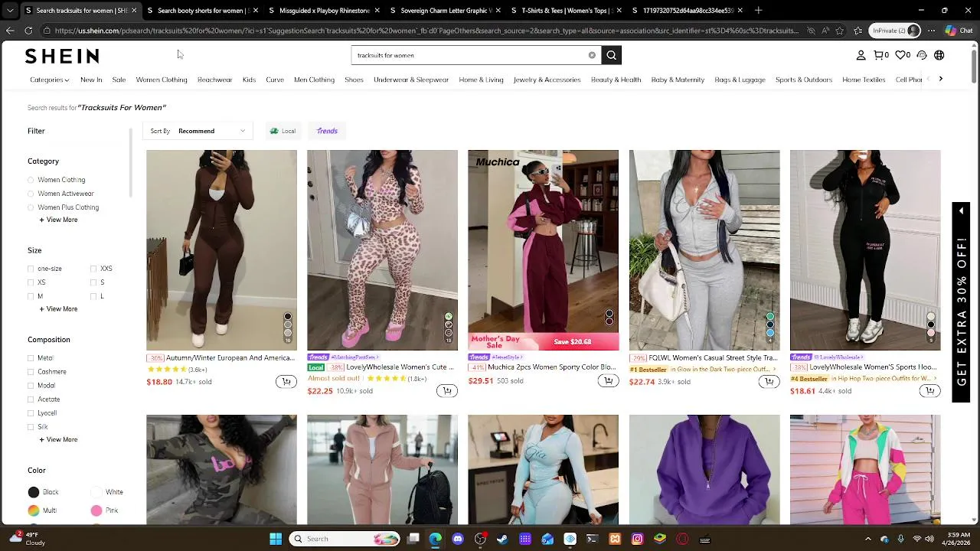Toggle the Local filter button
980x551 pixels.
(x=283, y=131)
